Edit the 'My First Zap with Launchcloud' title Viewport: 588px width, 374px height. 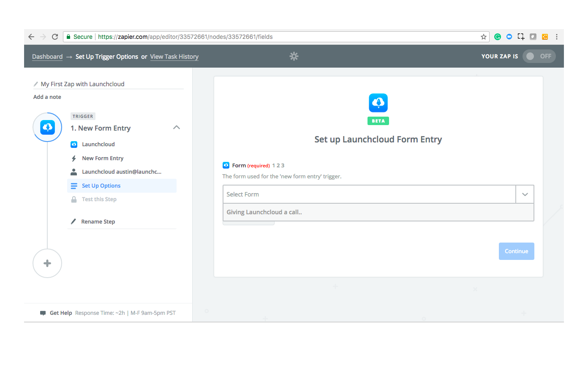83,84
